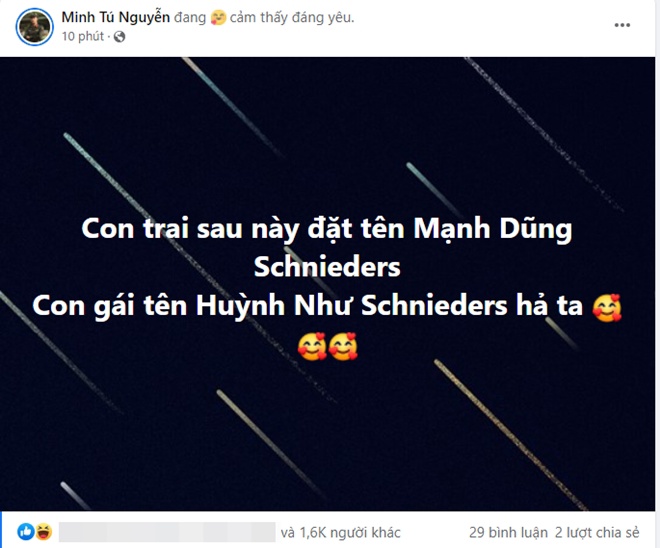Viewport: 660px width, 548px height.
Task: Click the smiling hearts emoji after hả ta
Action: tap(607, 307)
